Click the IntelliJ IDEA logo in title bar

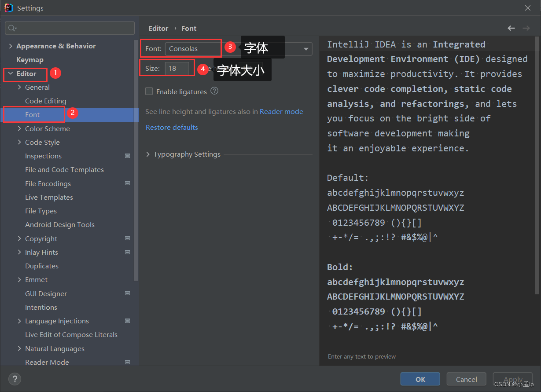click(x=8, y=7)
